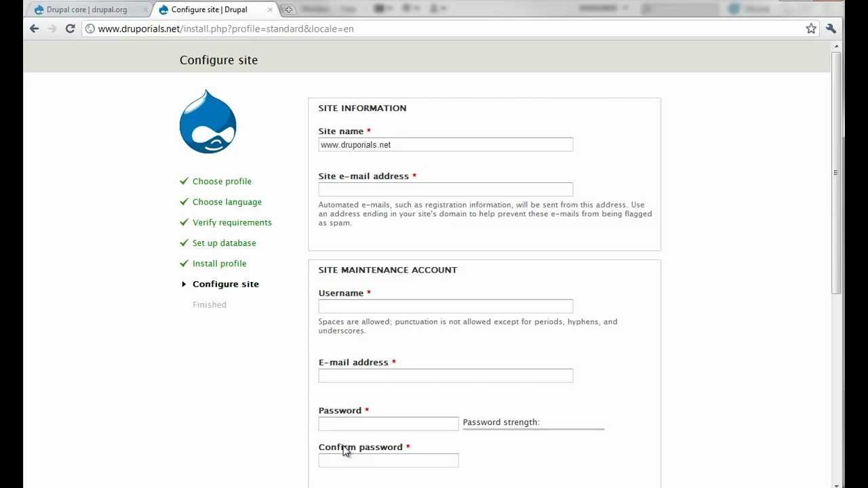Click the 'SITE MAINTENANCE ACCOUNT' heading
Screen dimensions: 868x488
(388, 270)
